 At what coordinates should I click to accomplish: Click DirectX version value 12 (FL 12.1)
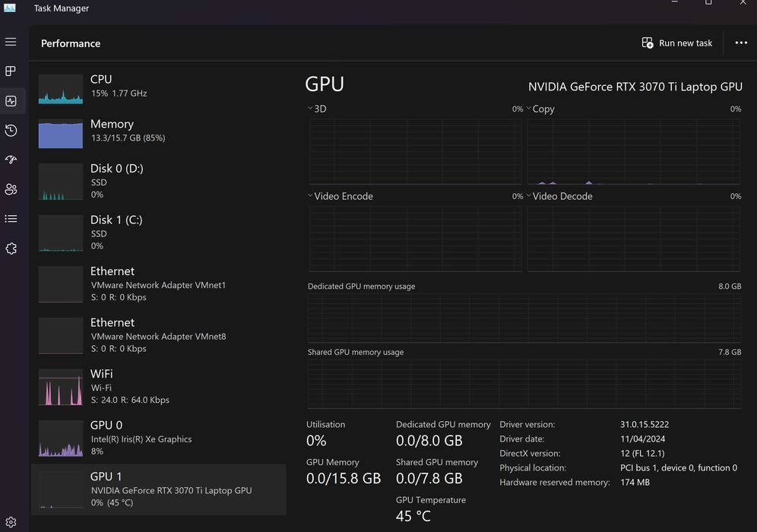[642, 453]
